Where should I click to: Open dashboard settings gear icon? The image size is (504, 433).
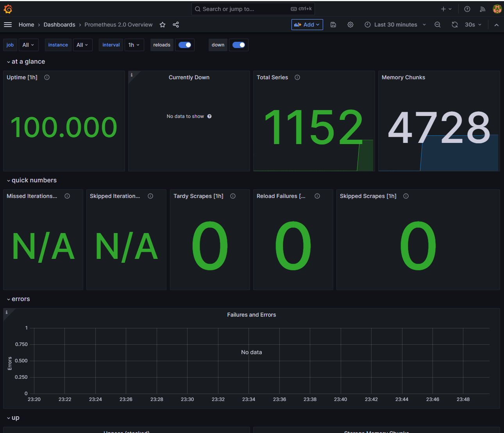point(350,25)
